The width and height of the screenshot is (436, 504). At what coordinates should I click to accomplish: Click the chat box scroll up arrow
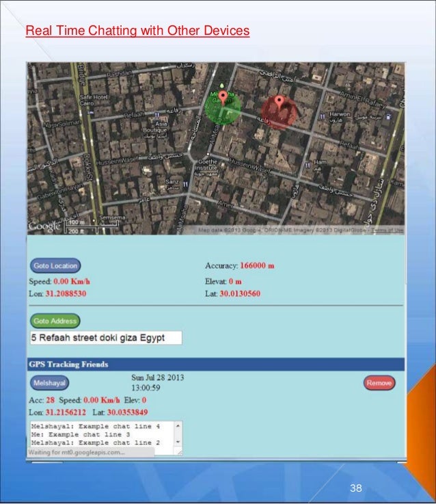tap(178, 425)
